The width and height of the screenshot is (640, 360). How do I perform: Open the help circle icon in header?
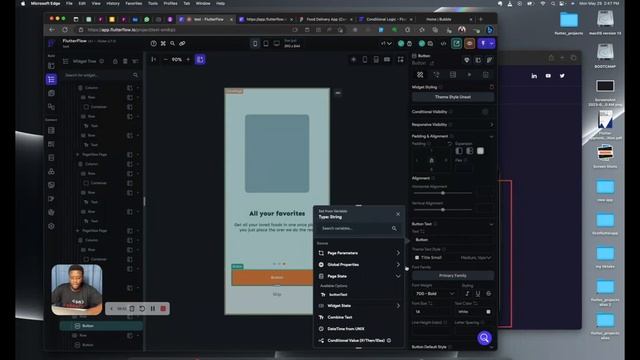tap(153, 43)
